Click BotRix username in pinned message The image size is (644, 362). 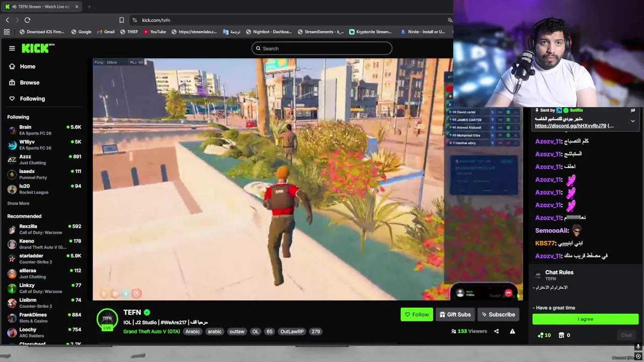tap(577, 110)
